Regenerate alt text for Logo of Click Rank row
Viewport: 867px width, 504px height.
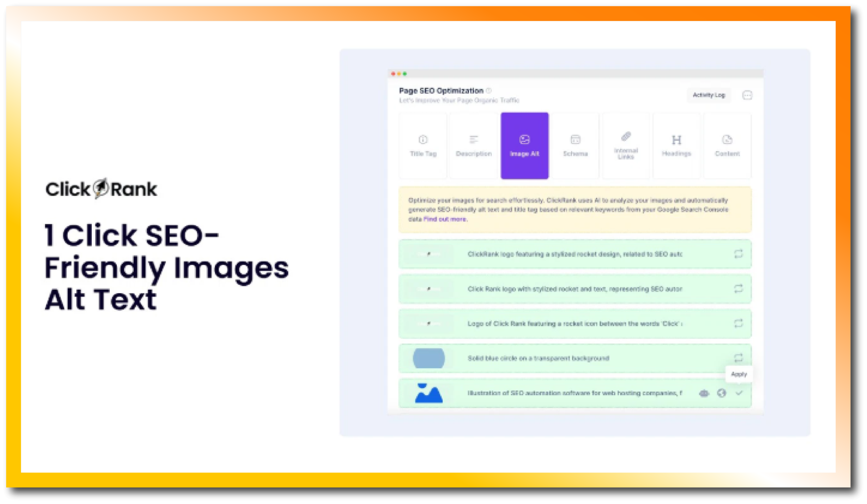[738, 323]
